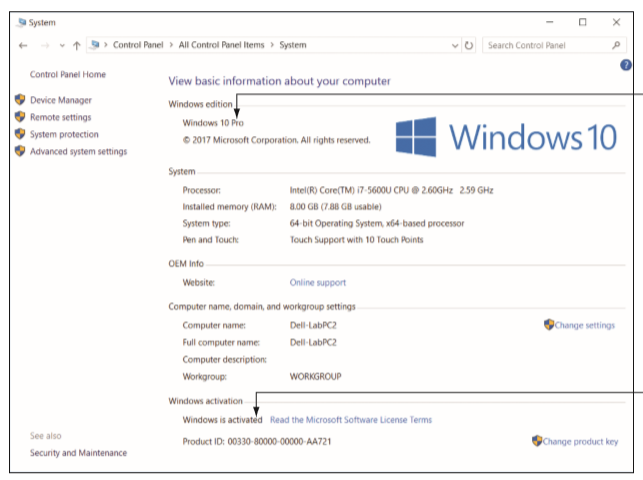Select installed memory value 8.00 GB

[x=335, y=207]
